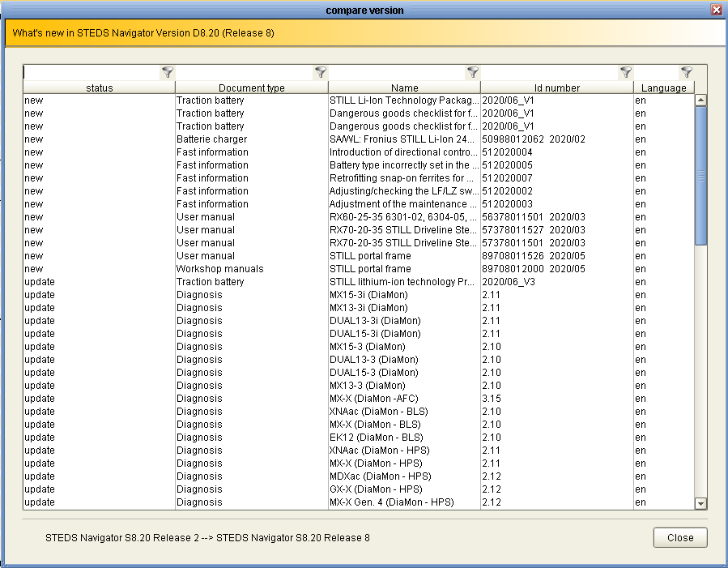Screen dimensions: 728x568
Task: Click the Document type filter input field
Action: (x=245, y=72)
